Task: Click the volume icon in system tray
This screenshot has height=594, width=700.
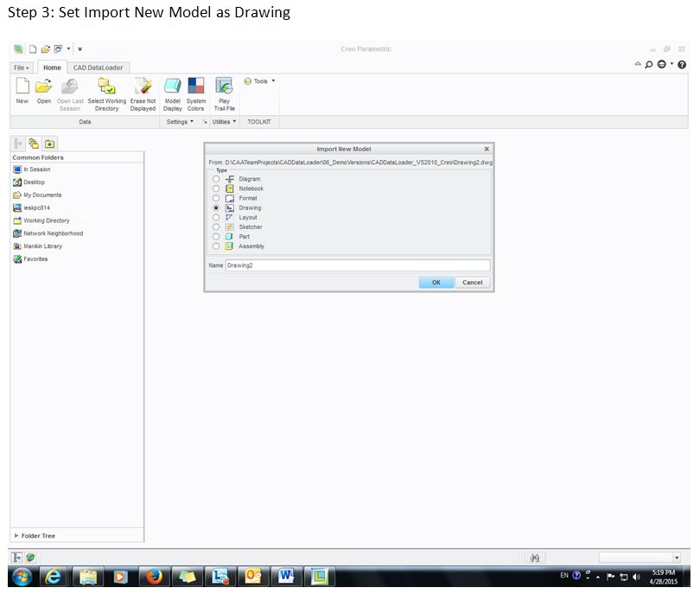Action: 637,577
